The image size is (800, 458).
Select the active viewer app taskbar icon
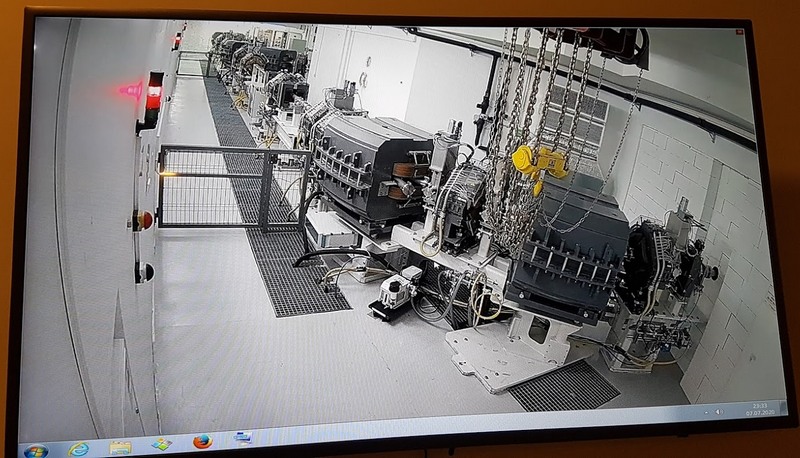(x=242, y=438)
